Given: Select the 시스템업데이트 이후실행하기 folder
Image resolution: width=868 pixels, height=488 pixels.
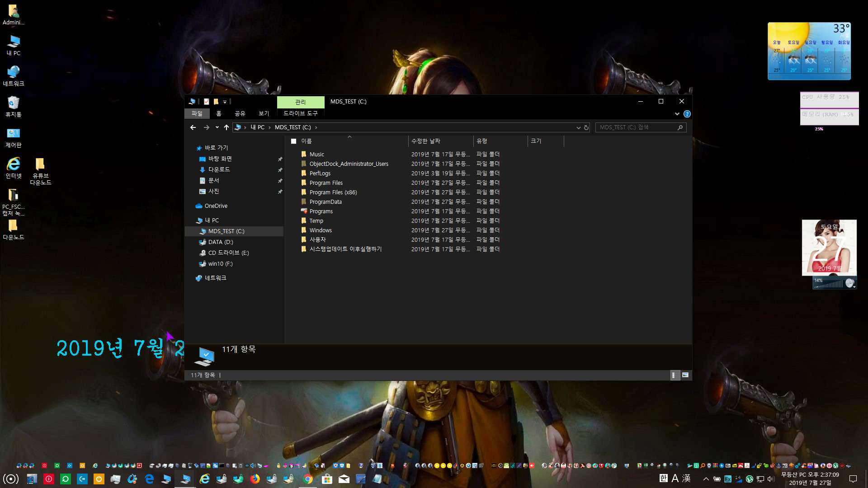Looking at the screenshot, I should [345, 249].
